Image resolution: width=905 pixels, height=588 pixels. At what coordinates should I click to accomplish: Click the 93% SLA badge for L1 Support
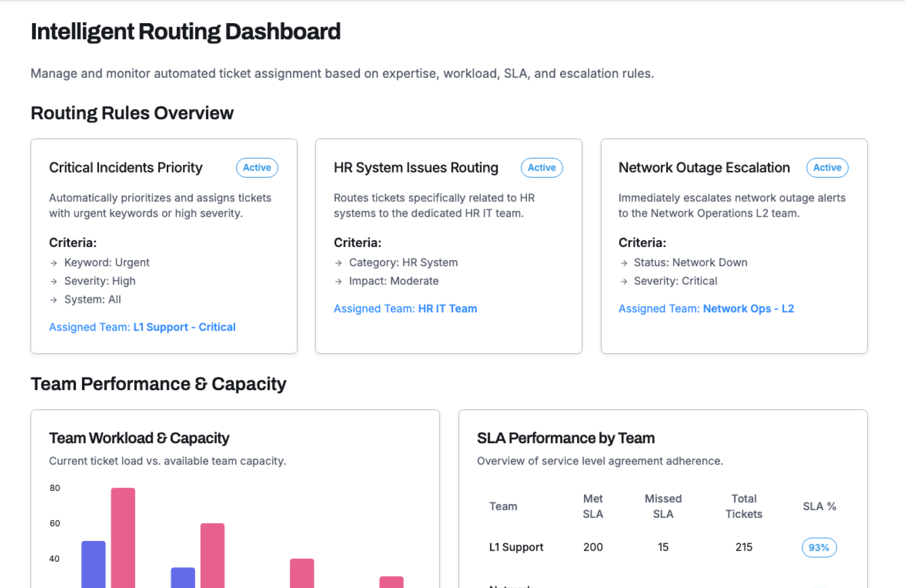coord(819,547)
